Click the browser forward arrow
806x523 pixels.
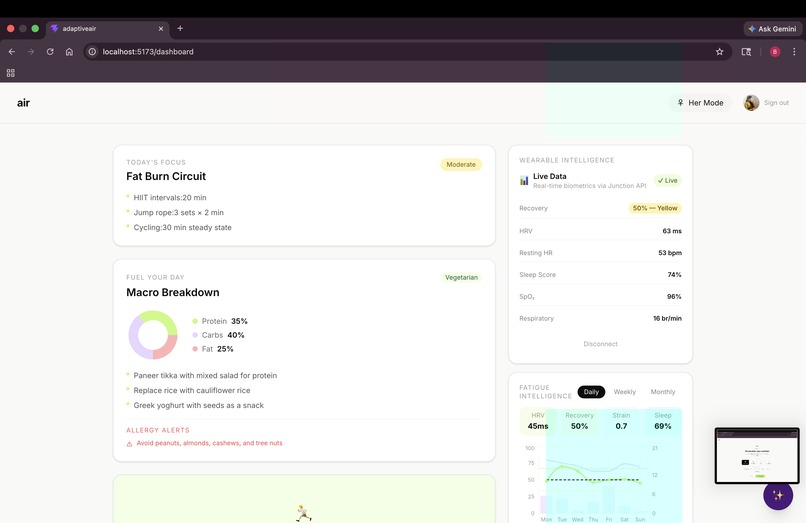pos(31,51)
